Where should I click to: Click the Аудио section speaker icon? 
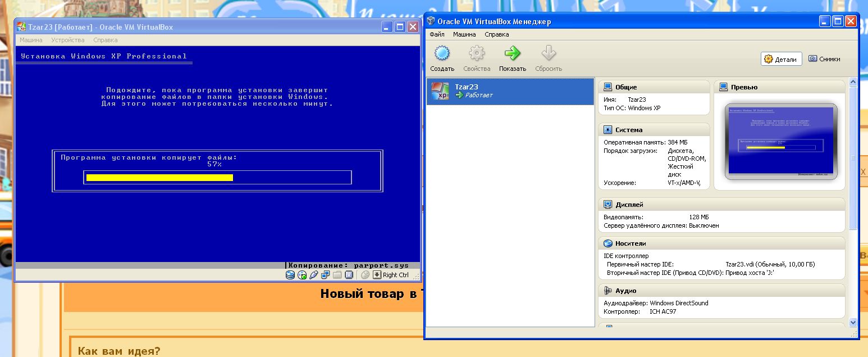coord(608,291)
